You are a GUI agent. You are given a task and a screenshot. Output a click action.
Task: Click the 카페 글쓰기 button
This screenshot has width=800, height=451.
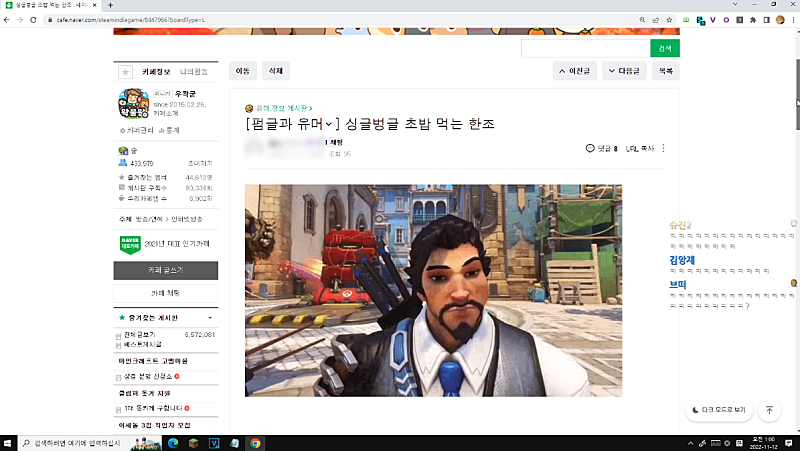click(166, 270)
